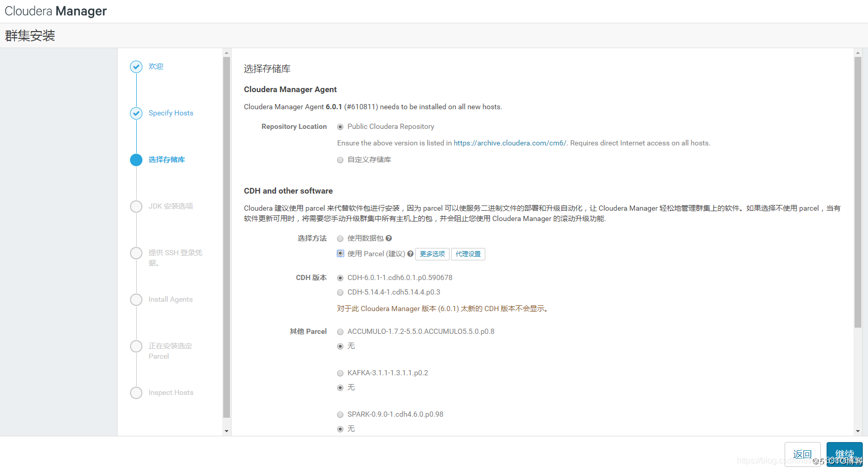Viewport: 868px width, 470px height.
Task: Click the completed 欢迎 step checkmark icon
Action: pos(136,67)
